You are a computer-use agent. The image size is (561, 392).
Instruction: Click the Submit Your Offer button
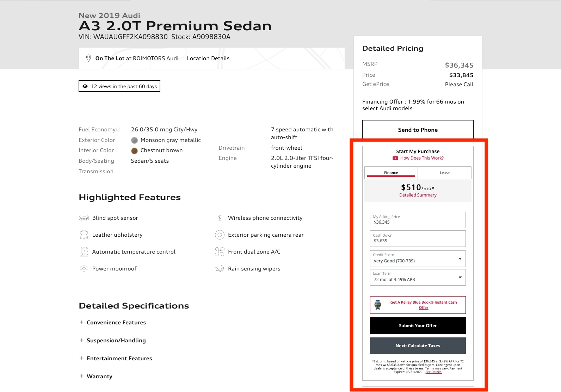pos(418,325)
